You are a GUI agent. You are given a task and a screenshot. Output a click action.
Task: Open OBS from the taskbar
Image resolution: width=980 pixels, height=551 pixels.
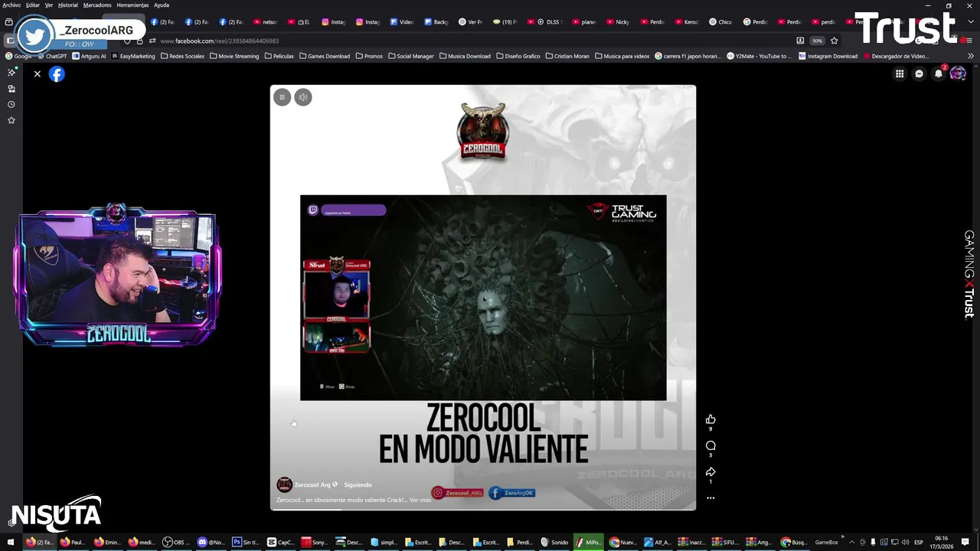coord(176,542)
